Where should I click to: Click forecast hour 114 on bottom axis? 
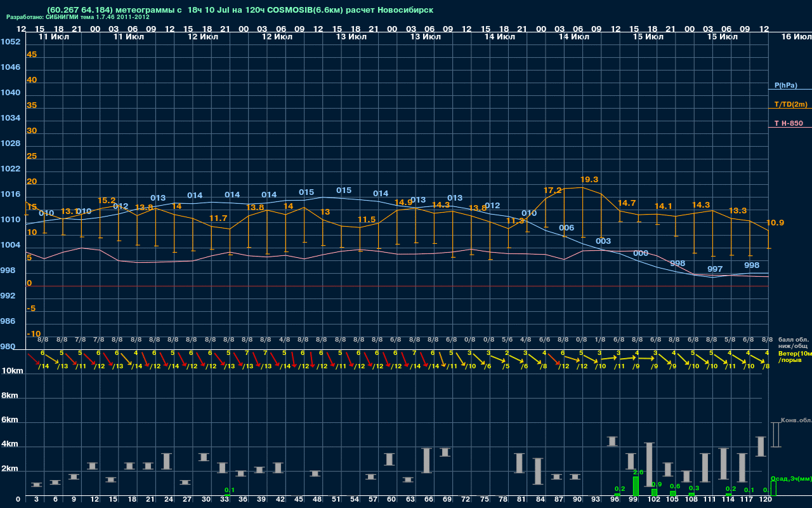pos(728,500)
